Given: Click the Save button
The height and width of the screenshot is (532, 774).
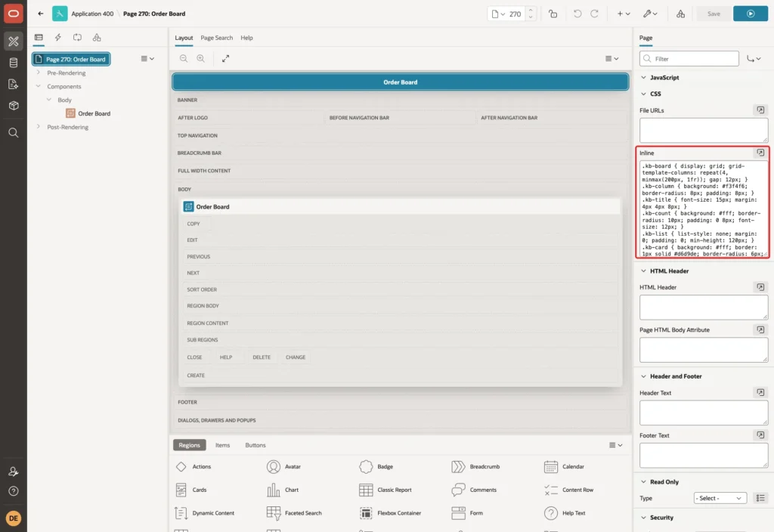Looking at the screenshot, I should point(714,14).
